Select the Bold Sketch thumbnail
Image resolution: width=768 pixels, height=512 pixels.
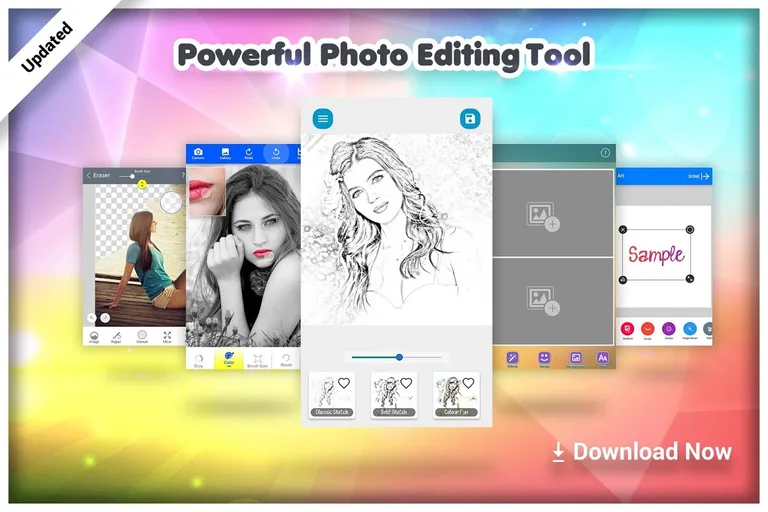click(x=394, y=395)
